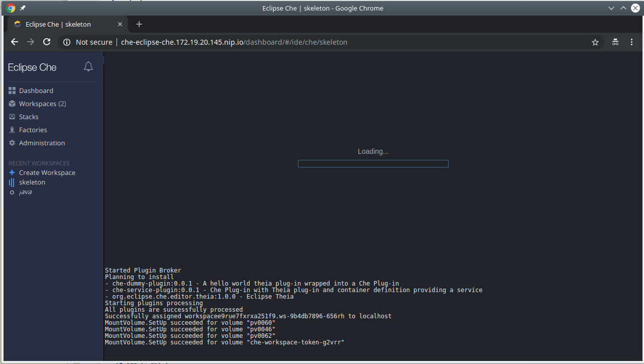644x364 pixels.
Task: Click Create Workspace link
Action: pyautogui.click(x=47, y=172)
